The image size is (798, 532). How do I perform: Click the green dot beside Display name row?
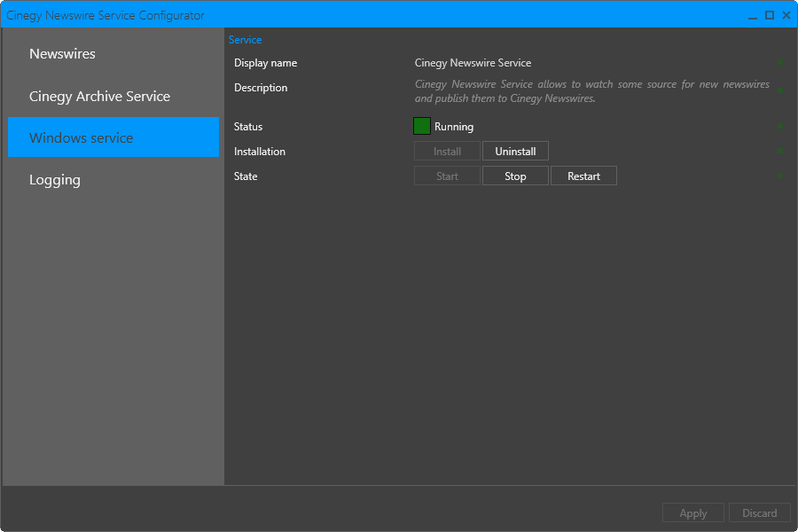tap(780, 63)
